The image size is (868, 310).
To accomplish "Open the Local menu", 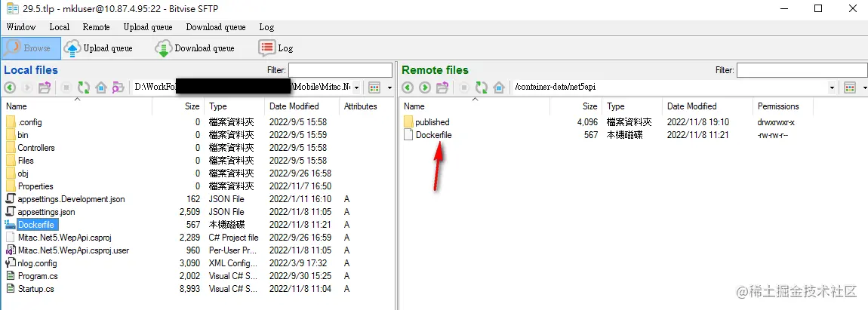I will tap(59, 26).
